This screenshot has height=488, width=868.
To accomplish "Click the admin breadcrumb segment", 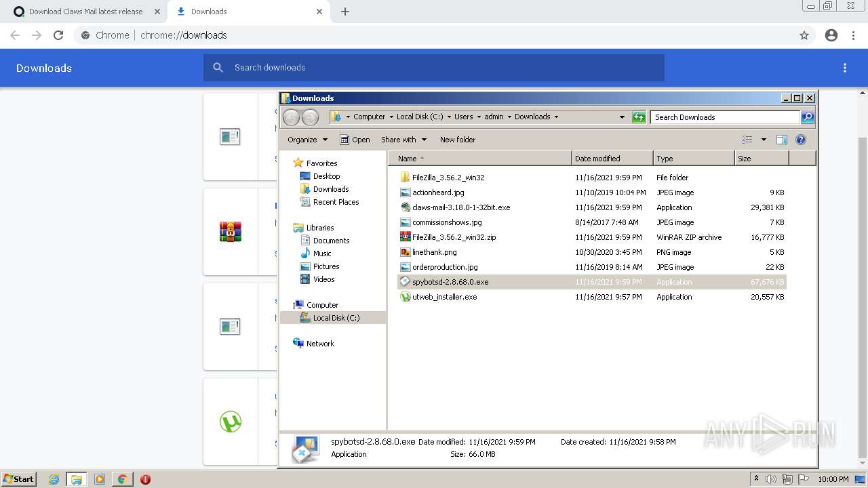I will tap(494, 117).
